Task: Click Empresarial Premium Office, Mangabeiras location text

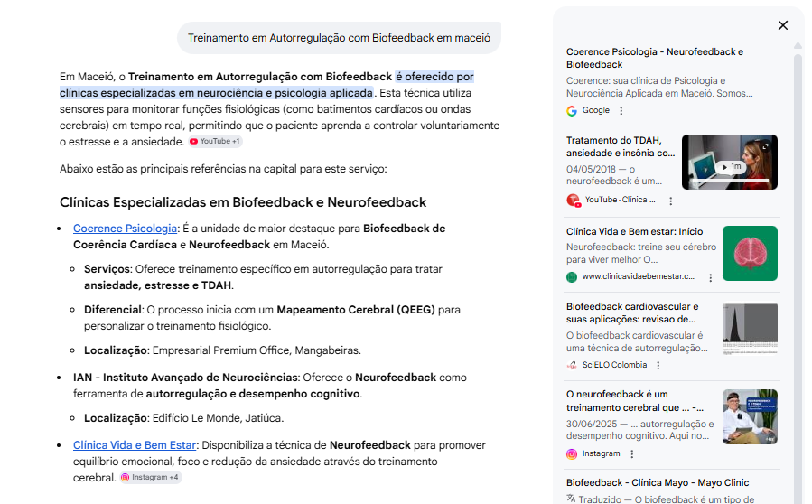Action: click(257, 350)
